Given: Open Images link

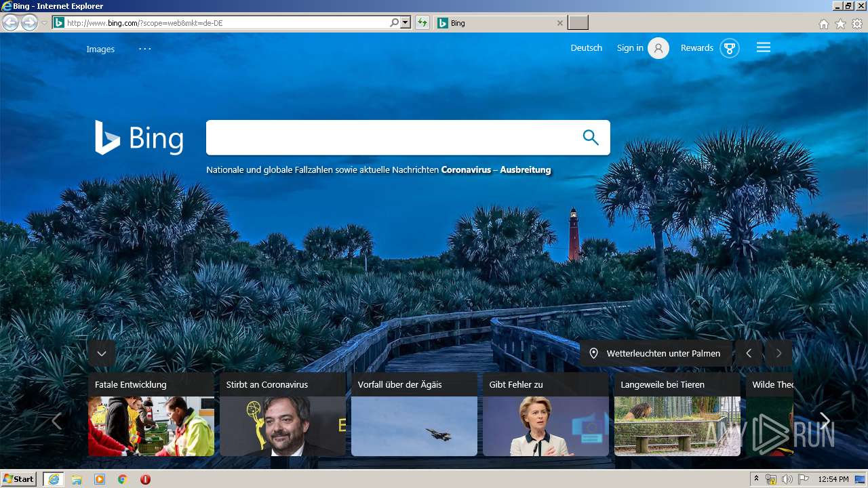Looking at the screenshot, I should click(100, 49).
